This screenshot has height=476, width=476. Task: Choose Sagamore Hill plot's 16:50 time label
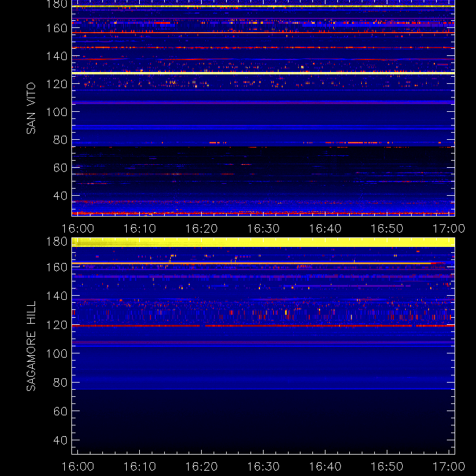(x=387, y=466)
